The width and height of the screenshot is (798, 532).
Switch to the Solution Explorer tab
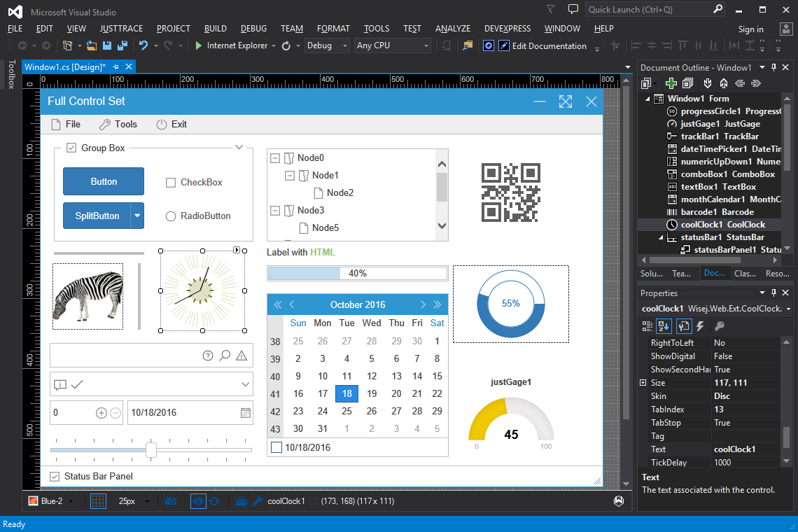(x=652, y=274)
